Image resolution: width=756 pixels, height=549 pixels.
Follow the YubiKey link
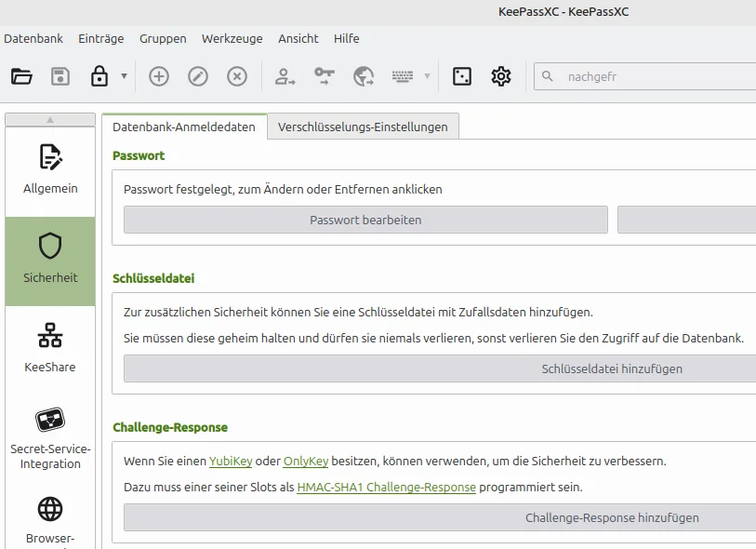tap(231, 462)
